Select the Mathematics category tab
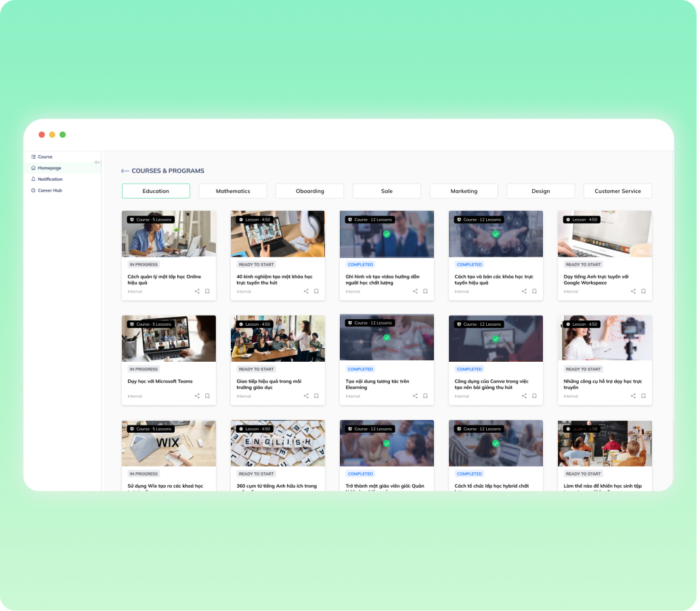This screenshot has width=700, height=611. 233,191
